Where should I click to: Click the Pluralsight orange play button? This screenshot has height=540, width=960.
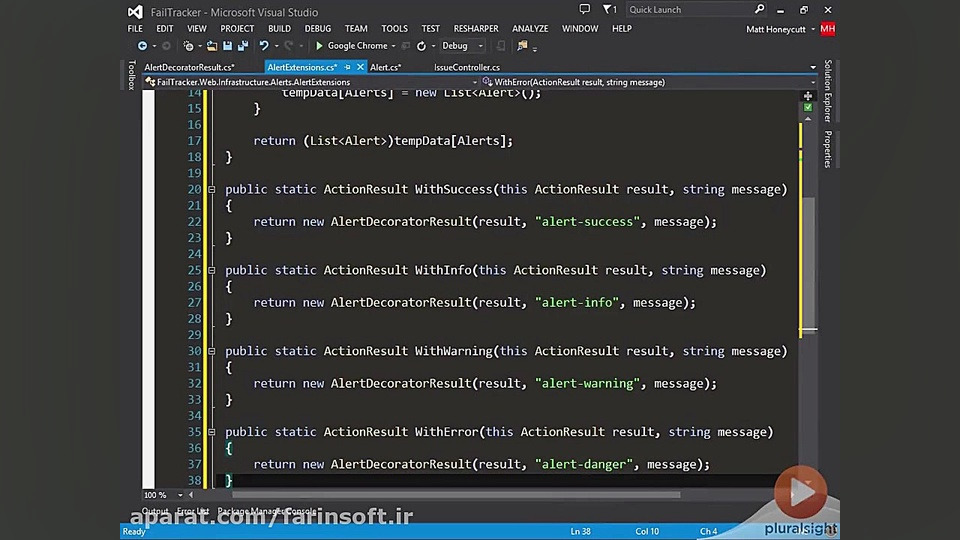pos(801,492)
